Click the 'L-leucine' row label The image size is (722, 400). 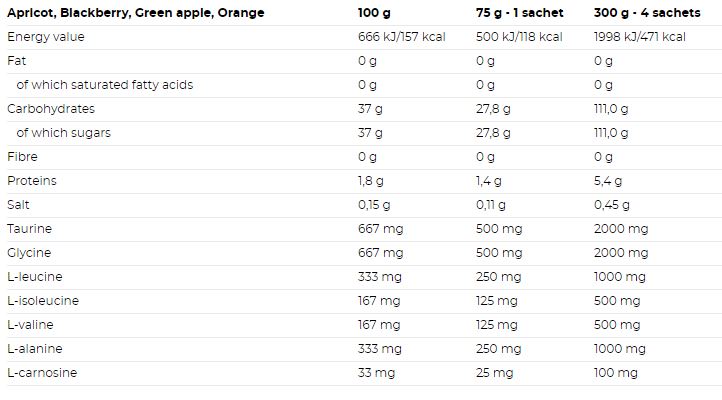[x=36, y=277]
